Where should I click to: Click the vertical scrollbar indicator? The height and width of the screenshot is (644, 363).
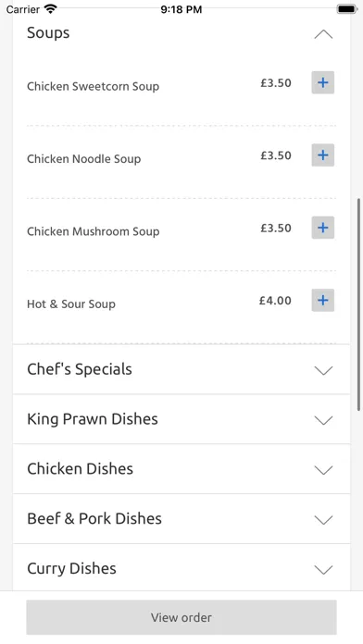[x=359, y=304]
